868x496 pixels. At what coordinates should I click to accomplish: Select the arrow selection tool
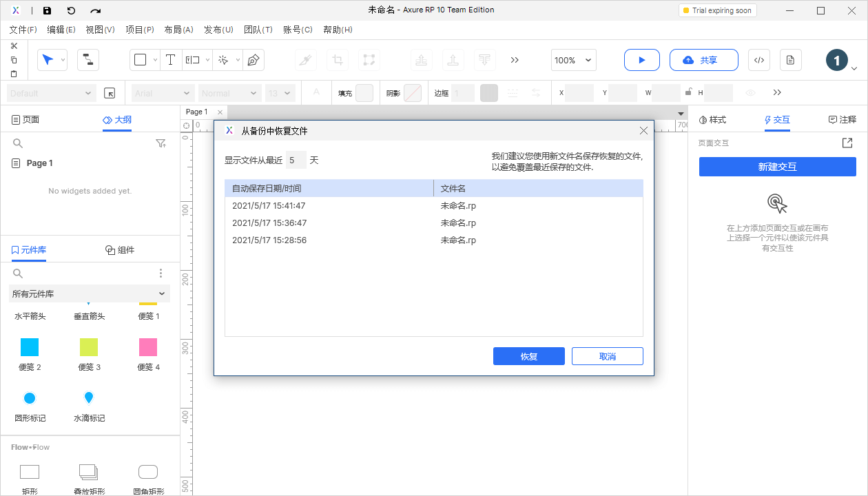(47, 60)
